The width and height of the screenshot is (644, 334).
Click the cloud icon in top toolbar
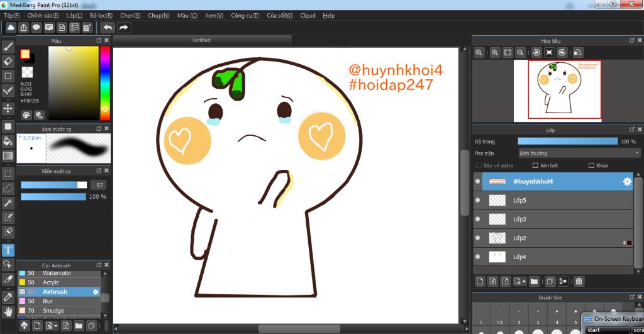11,28
